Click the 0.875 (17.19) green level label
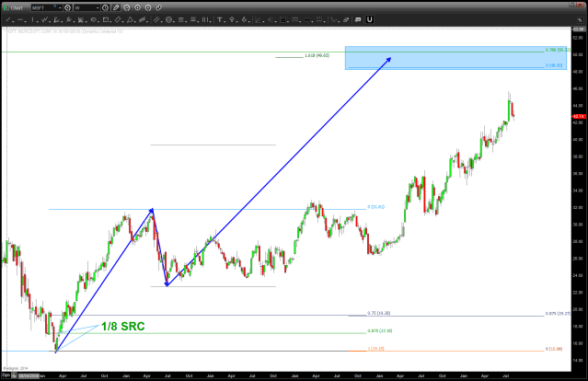588x381 pixels. coord(379,330)
